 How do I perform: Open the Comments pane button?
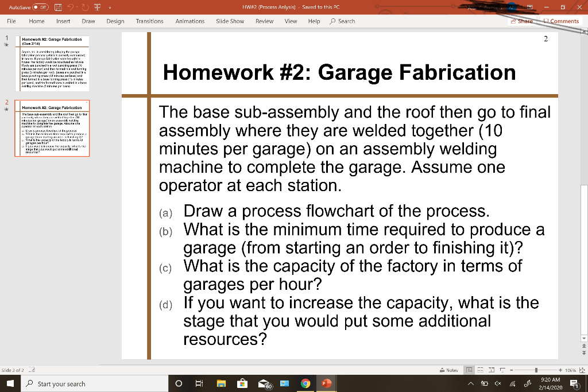[x=561, y=21]
